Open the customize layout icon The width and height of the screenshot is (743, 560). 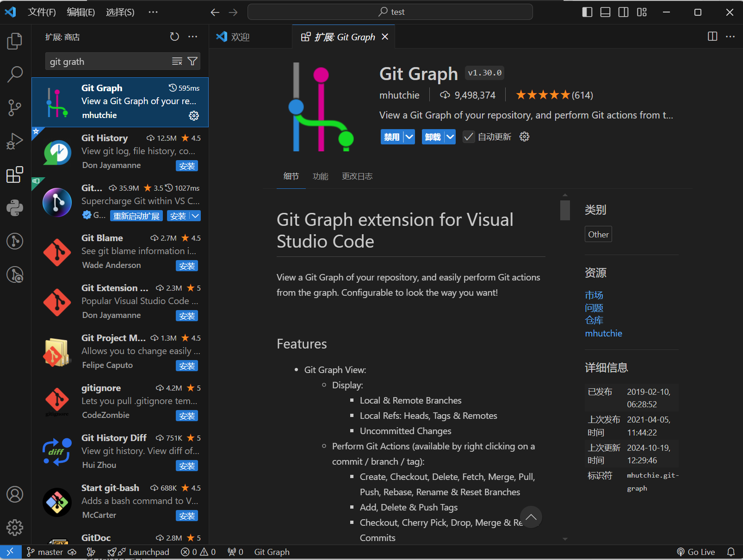click(642, 12)
